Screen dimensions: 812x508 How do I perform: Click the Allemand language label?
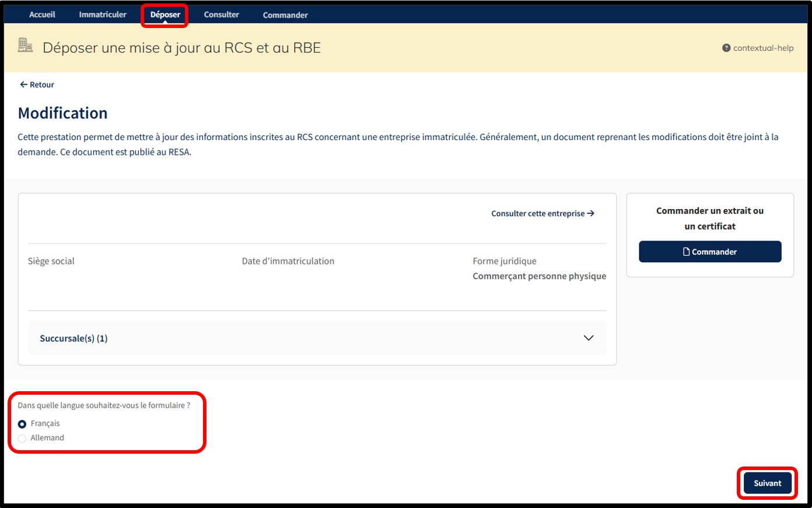(47, 438)
